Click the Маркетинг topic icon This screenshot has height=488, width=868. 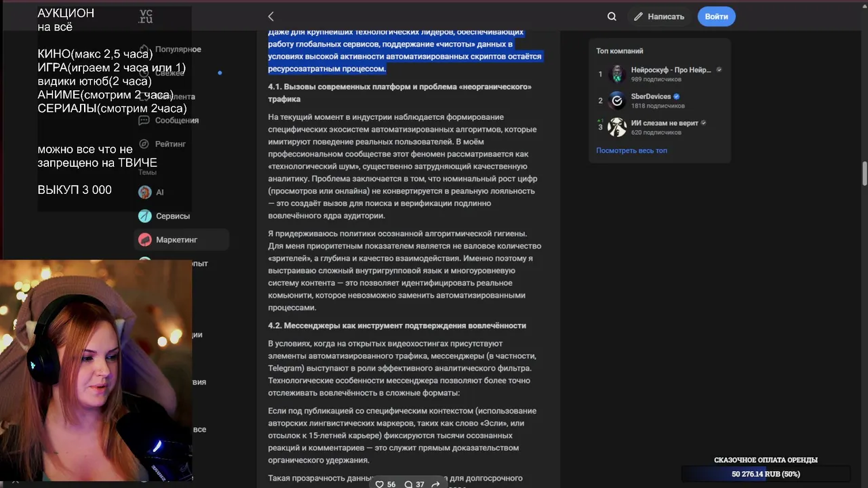pyautogui.click(x=144, y=240)
